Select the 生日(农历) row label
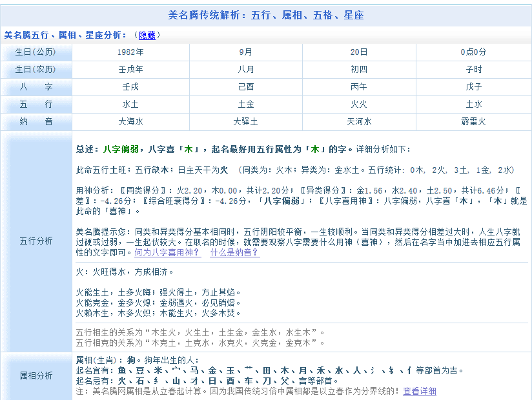This screenshot has height=400, width=532. point(36,70)
